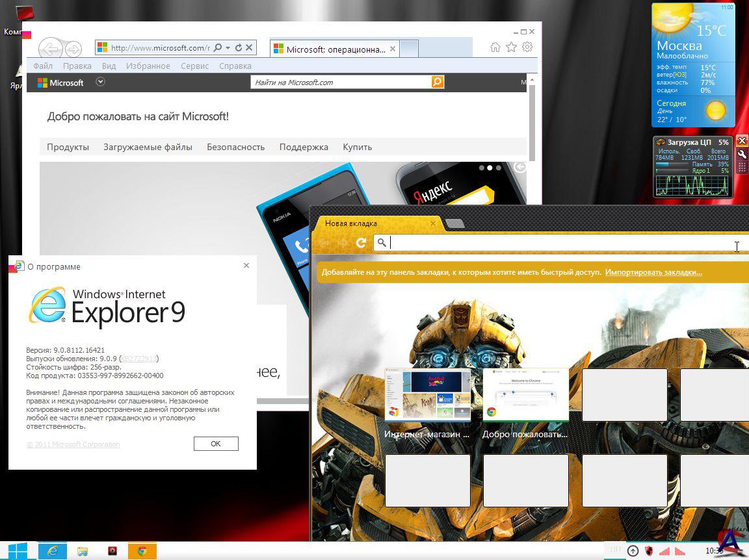749x560 pixels.
Task: Open the Сервис menu in IE
Action: click(194, 66)
